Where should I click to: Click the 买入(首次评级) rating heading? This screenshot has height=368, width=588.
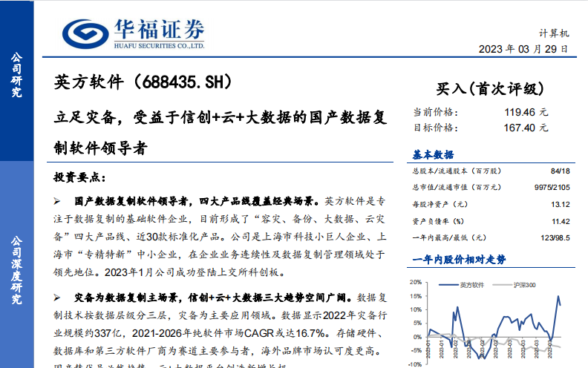pos(490,89)
